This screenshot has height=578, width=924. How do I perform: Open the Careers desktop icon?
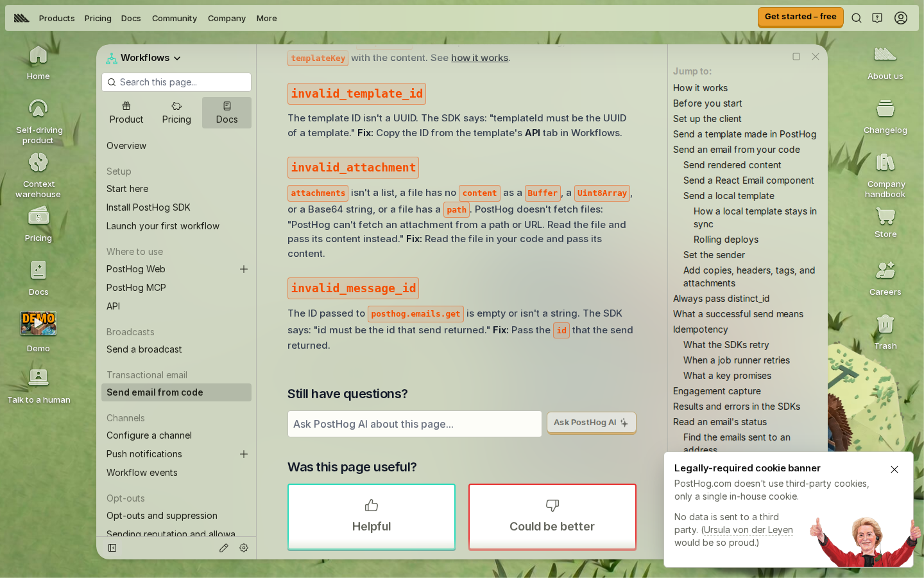pyautogui.click(x=885, y=278)
